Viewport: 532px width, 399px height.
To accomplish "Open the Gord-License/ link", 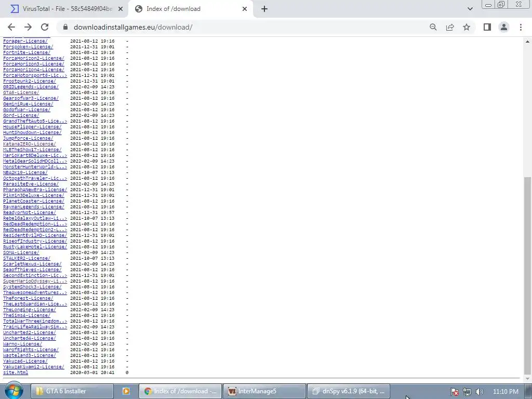I will [x=21, y=115].
